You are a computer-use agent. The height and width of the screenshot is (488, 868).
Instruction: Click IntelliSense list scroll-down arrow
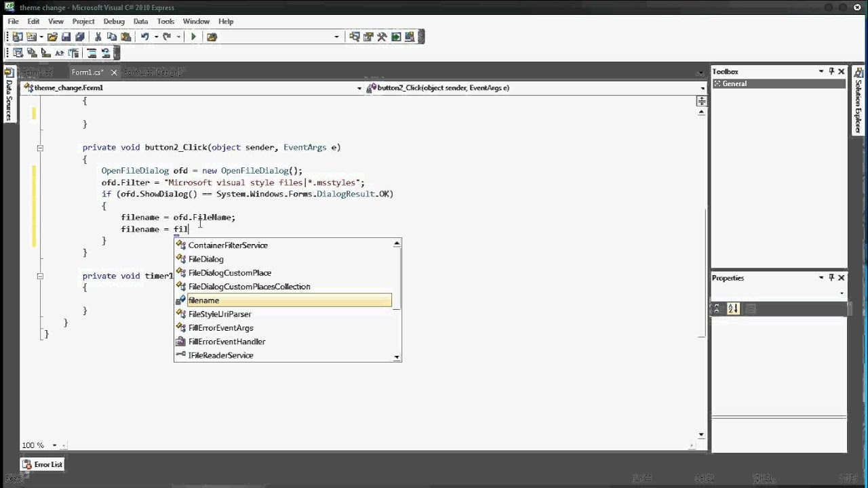pyautogui.click(x=397, y=357)
